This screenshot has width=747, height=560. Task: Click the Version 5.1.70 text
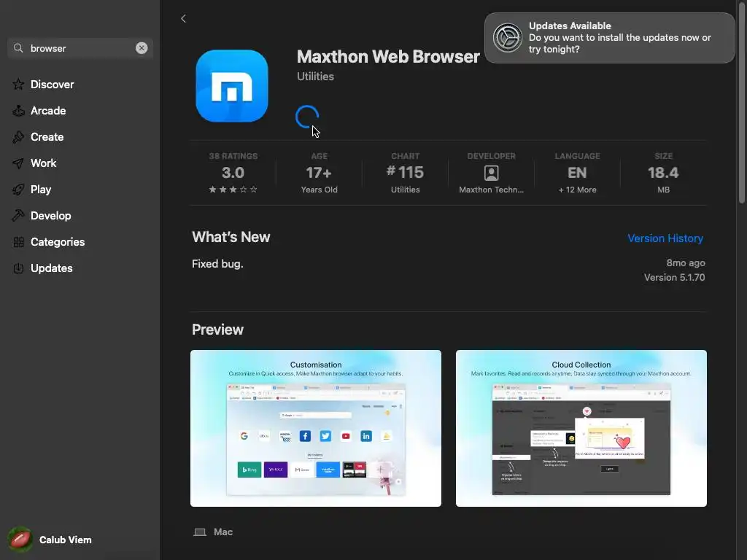pyautogui.click(x=674, y=277)
